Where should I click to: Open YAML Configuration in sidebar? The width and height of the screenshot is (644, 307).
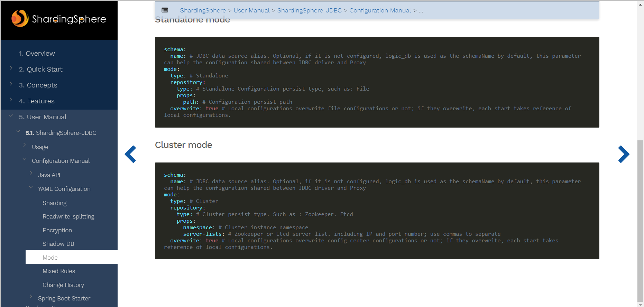coord(64,189)
